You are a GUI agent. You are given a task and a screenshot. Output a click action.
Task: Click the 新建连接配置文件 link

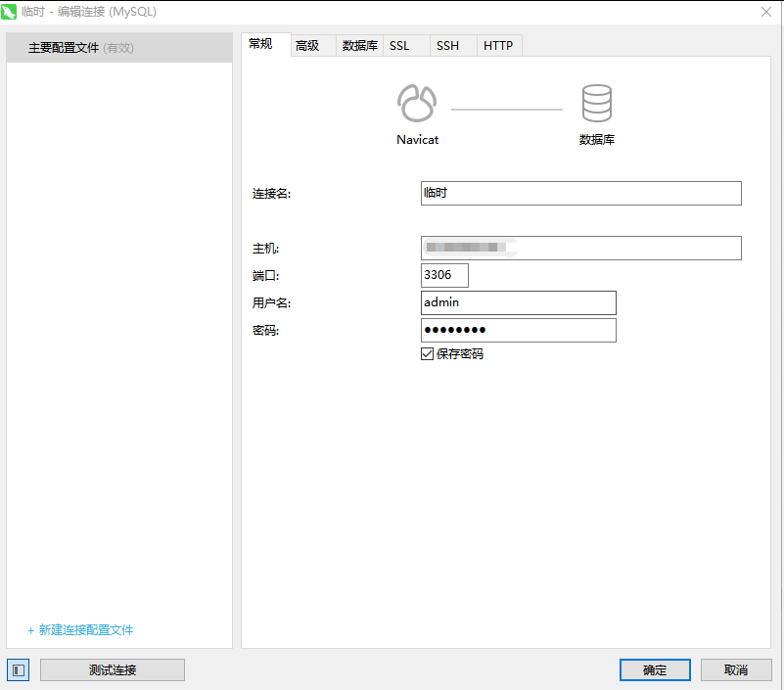(80, 630)
